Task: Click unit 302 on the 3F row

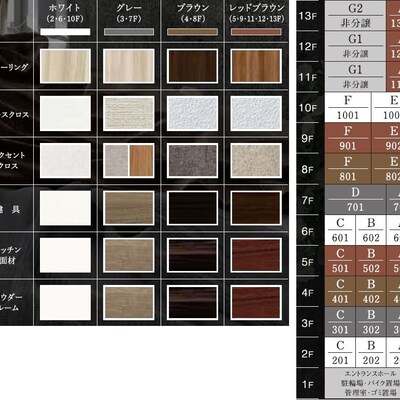Action: pos(371,322)
